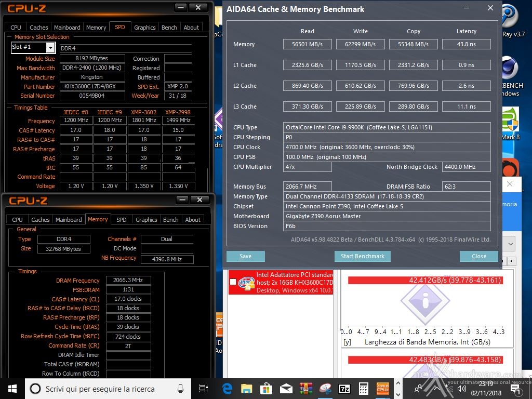Open the volume control tray icon
The width and height of the screenshot is (532, 399).
point(461,389)
